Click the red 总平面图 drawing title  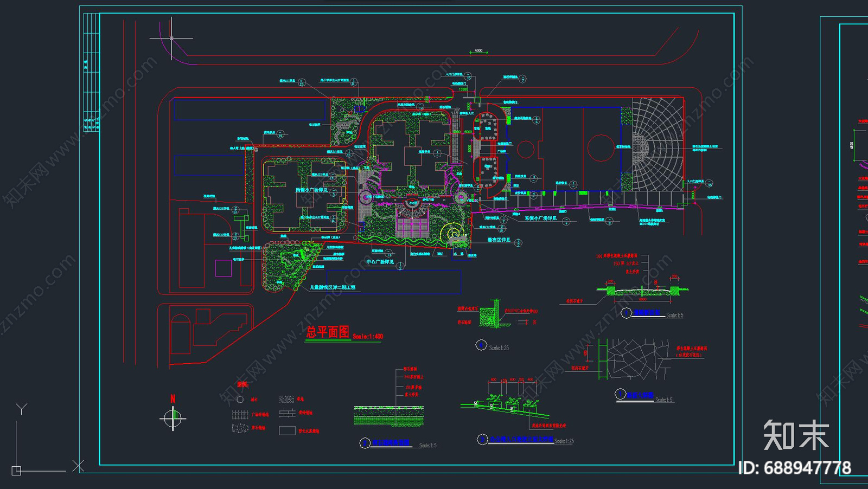click(327, 332)
